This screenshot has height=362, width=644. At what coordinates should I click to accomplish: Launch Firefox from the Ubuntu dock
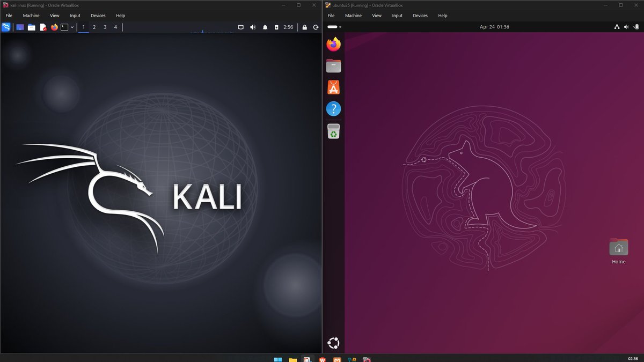coord(333,45)
